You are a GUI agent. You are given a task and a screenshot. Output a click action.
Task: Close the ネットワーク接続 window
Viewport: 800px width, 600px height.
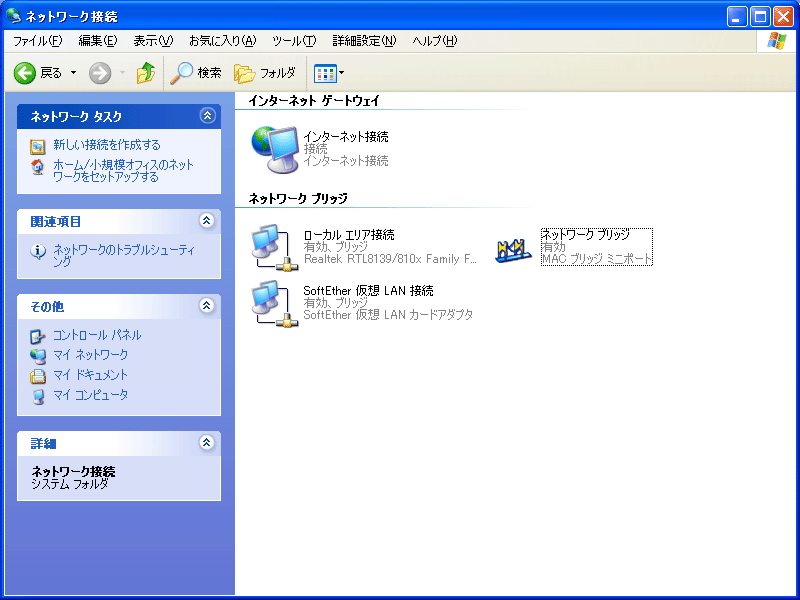(783, 16)
